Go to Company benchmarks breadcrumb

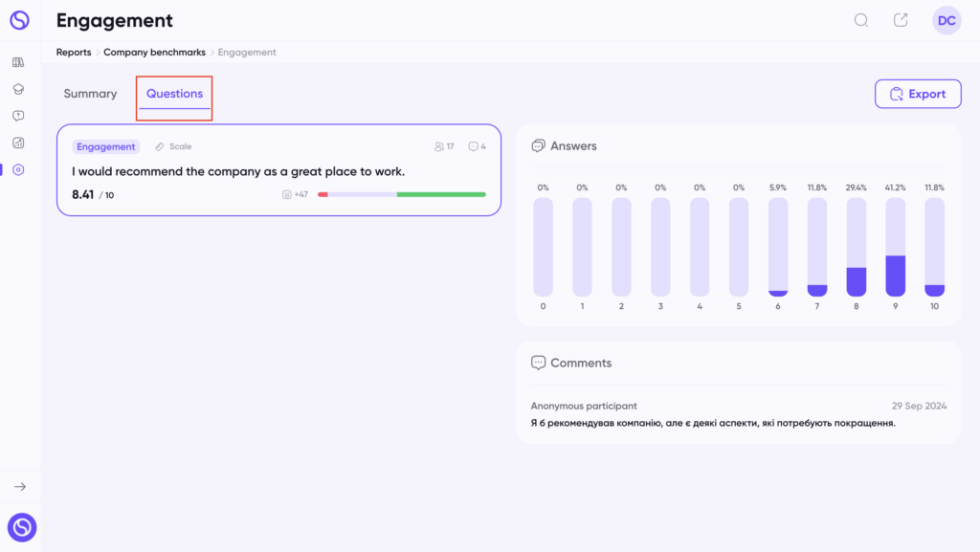tap(154, 53)
